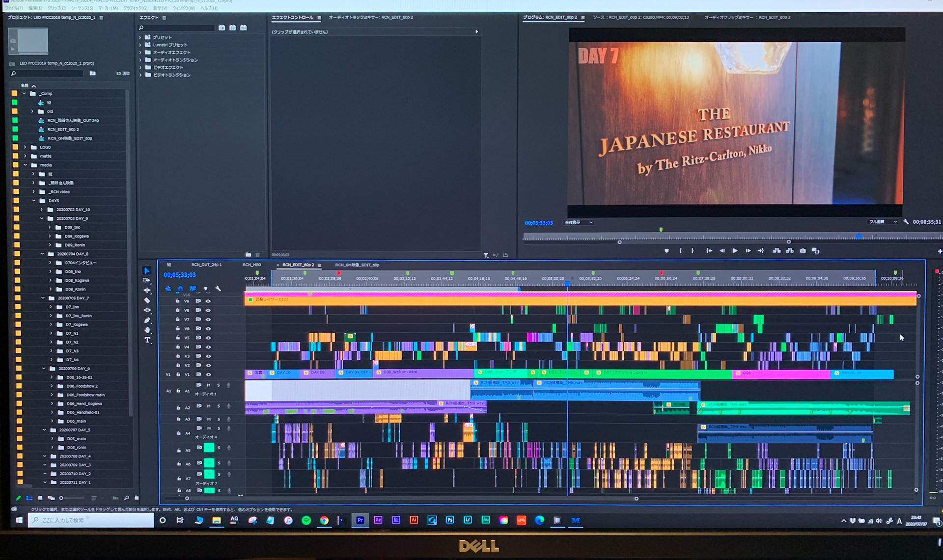Select the Track Select Forward tool
The width and height of the screenshot is (943, 560).
(147, 280)
